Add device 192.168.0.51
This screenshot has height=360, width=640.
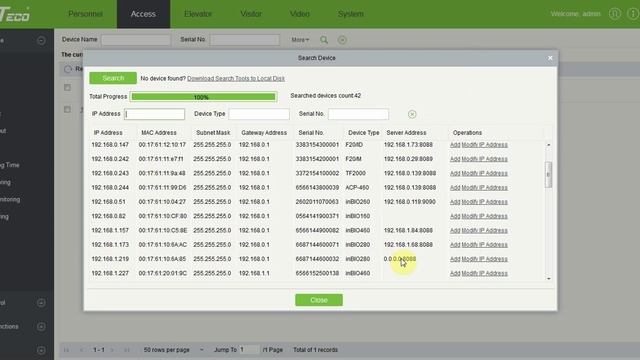click(x=455, y=202)
